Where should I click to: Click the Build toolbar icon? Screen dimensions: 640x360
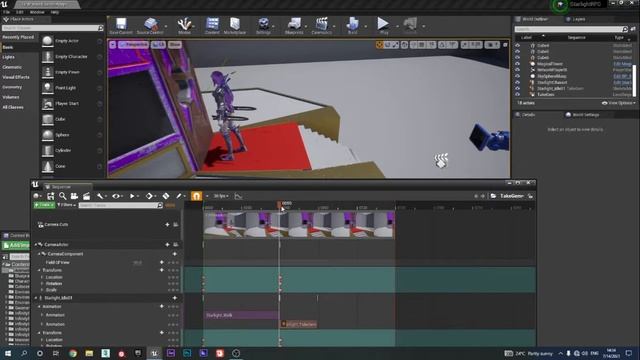352,25
